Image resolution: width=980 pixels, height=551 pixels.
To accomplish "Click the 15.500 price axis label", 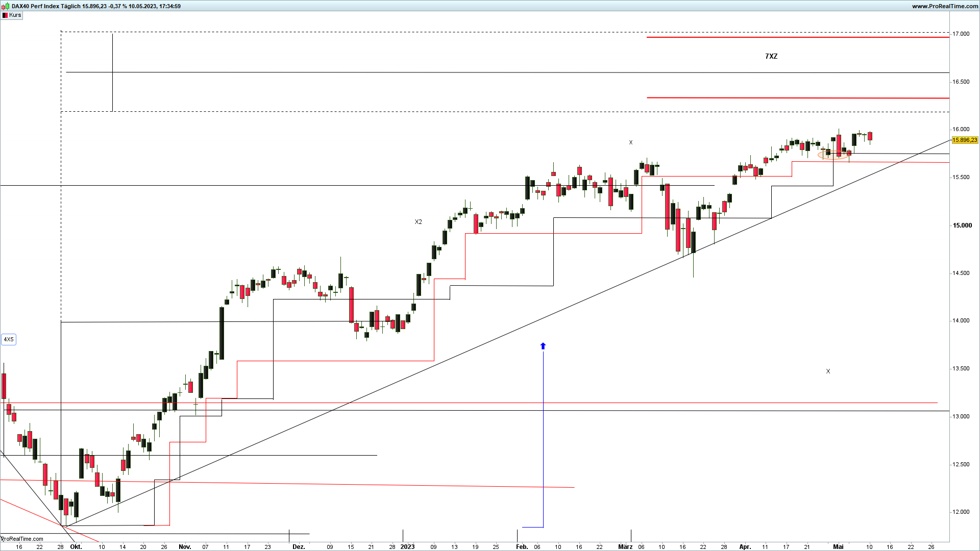I will click(x=961, y=178).
